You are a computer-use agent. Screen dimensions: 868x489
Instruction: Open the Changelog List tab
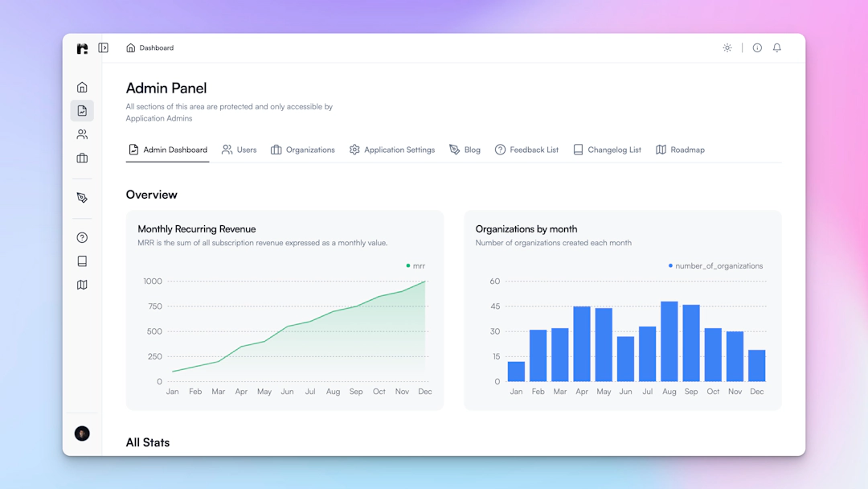tap(608, 150)
